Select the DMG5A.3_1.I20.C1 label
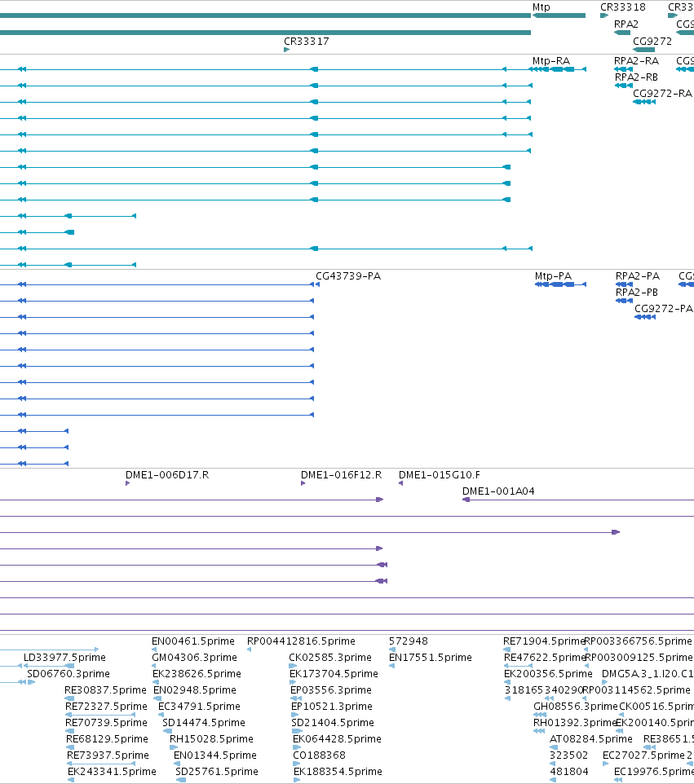 click(x=648, y=673)
